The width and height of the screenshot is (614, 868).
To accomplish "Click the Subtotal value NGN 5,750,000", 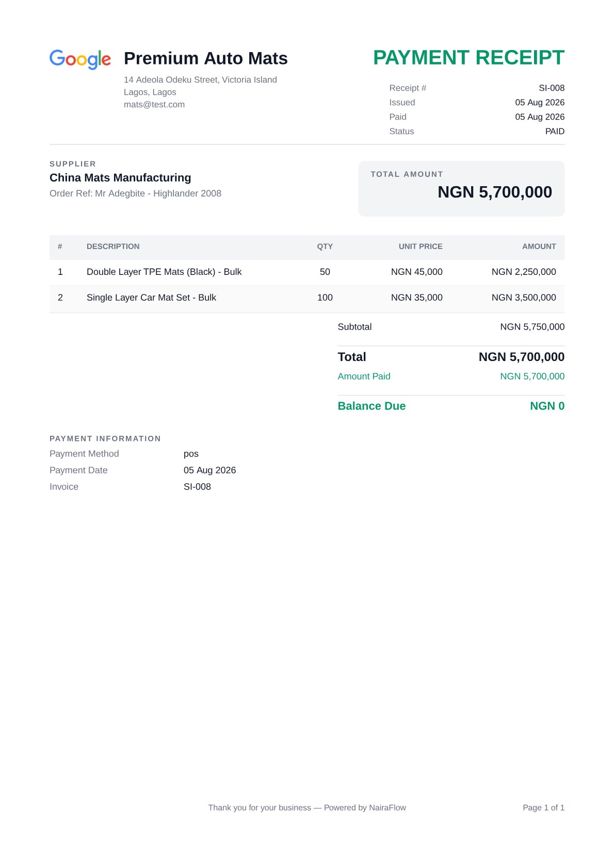I will click(x=532, y=327).
